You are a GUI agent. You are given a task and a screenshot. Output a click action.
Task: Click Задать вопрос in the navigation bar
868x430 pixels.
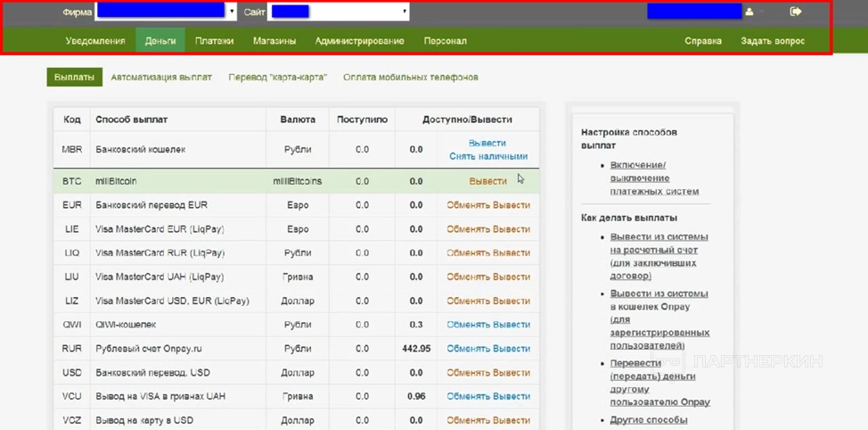point(773,41)
